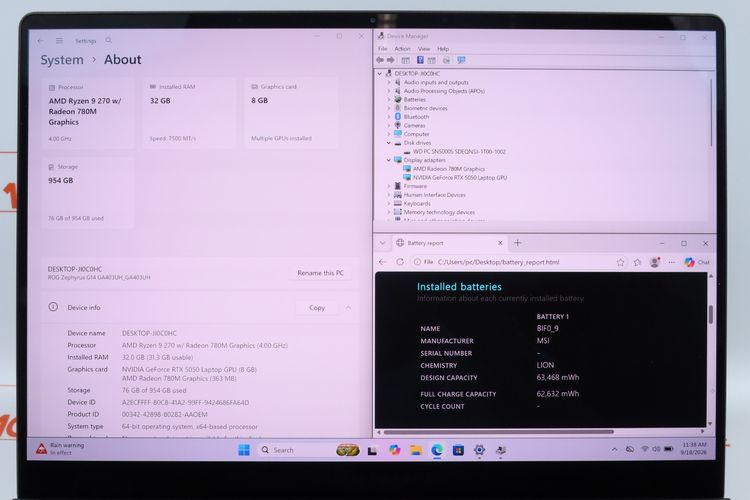Viewport: 750px width, 500px height.
Task: Close the Battery report tab
Action: click(500, 243)
